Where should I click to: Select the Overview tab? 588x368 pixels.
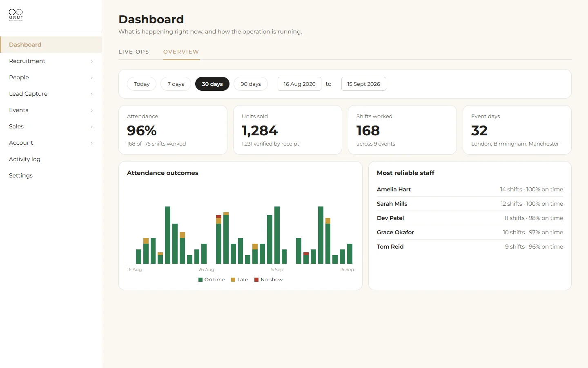pos(181,52)
